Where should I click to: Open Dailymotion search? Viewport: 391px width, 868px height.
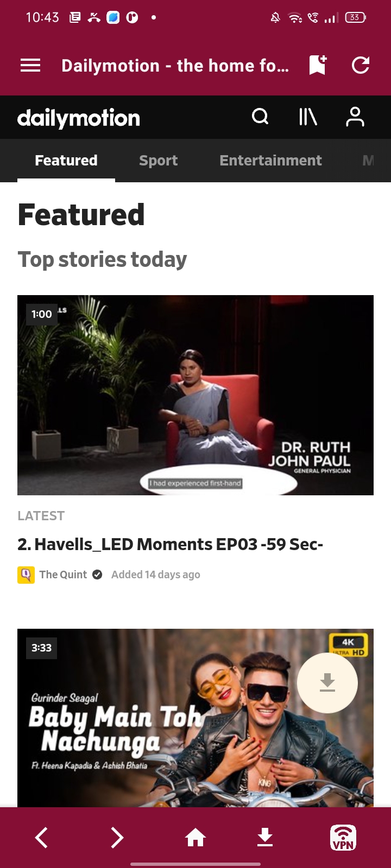point(260,117)
